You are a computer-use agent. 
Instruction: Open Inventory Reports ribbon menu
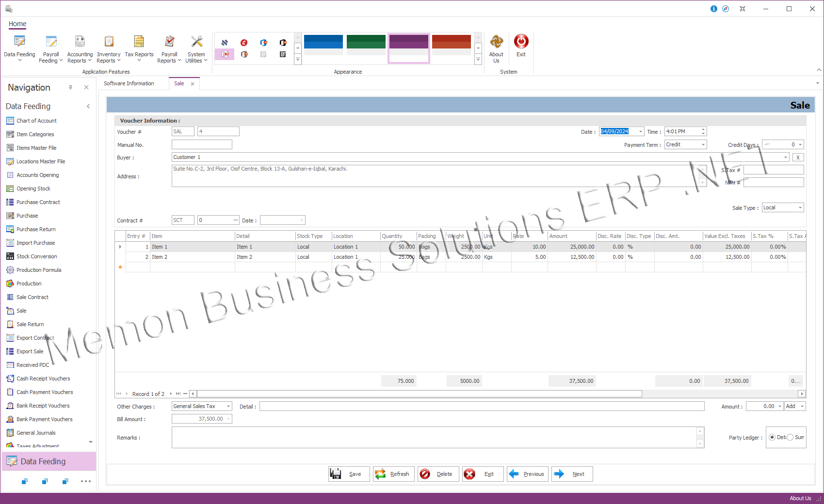coord(109,48)
